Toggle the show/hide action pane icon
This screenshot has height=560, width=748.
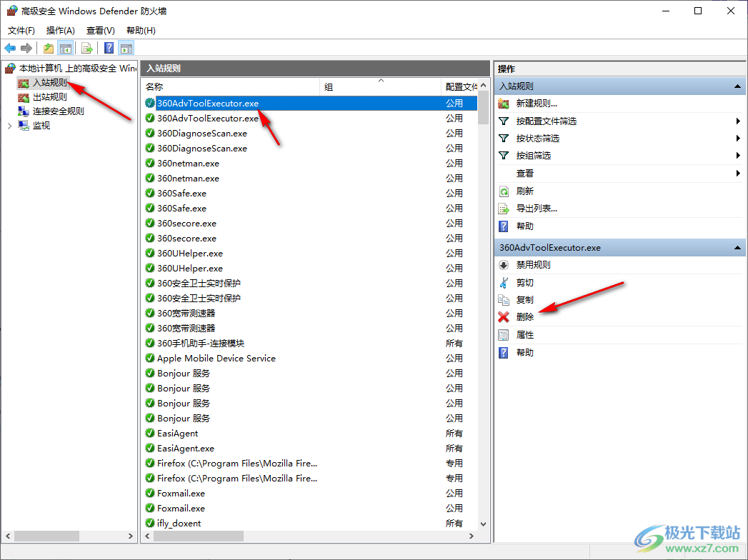(x=126, y=48)
